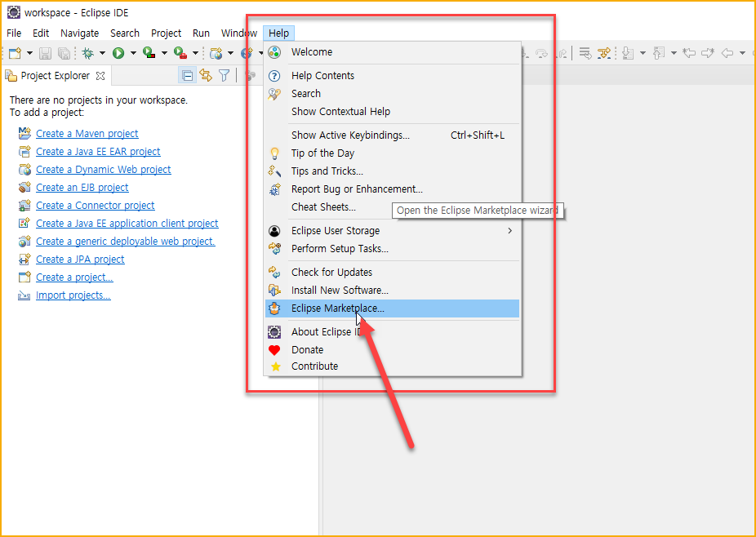Select Show Contextual Help

click(x=393, y=111)
